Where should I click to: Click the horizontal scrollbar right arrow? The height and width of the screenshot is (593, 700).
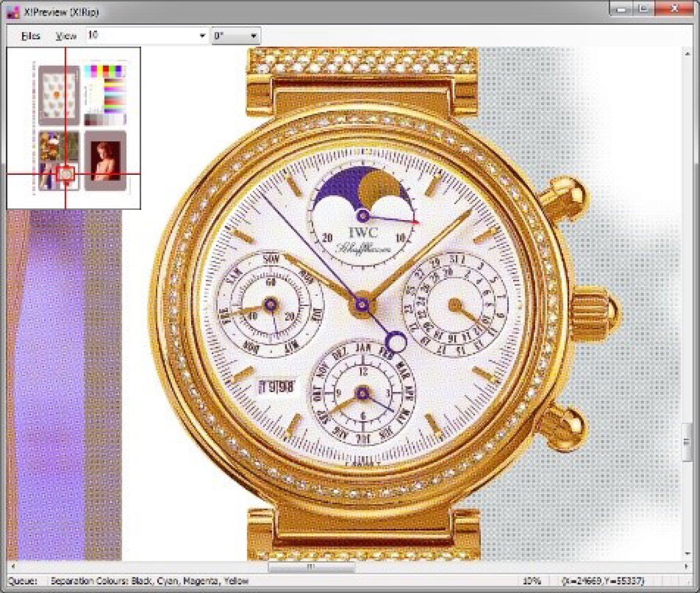pos(686,567)
